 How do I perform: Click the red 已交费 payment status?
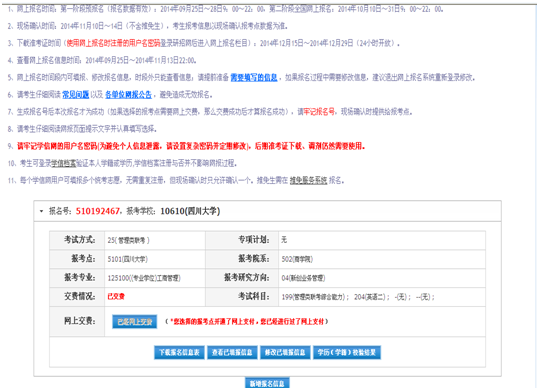pos(116,297)
